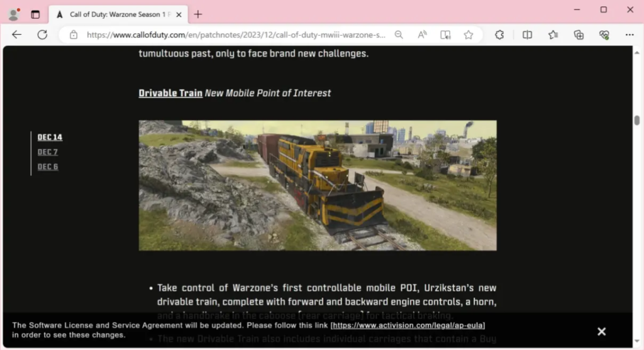
Task: Open the tab actions menu icon
Action: (35, 14)
